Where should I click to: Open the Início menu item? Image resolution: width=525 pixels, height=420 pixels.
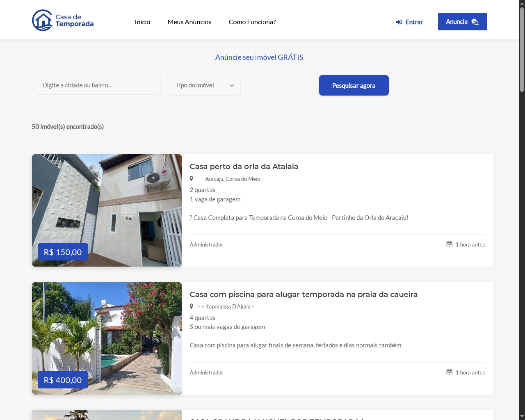click(x=142, y=22)
